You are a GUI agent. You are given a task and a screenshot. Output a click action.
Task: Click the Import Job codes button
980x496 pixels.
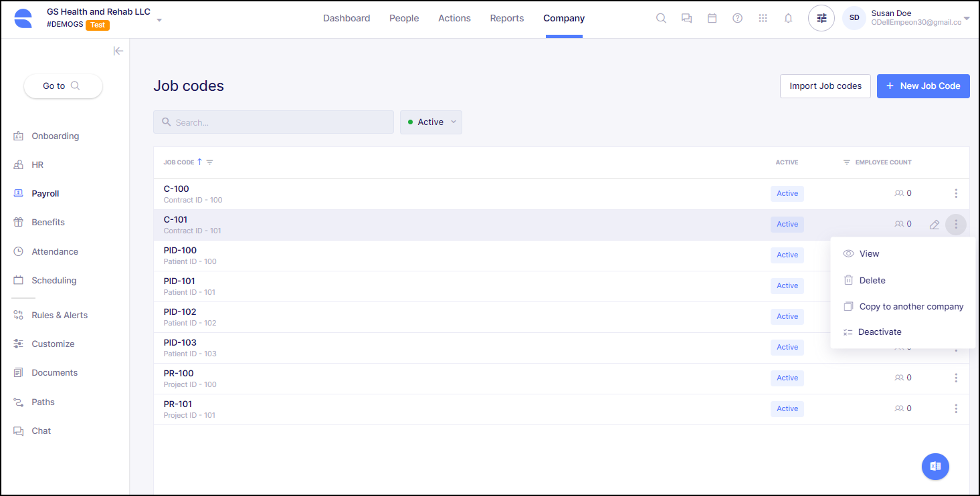825,86
